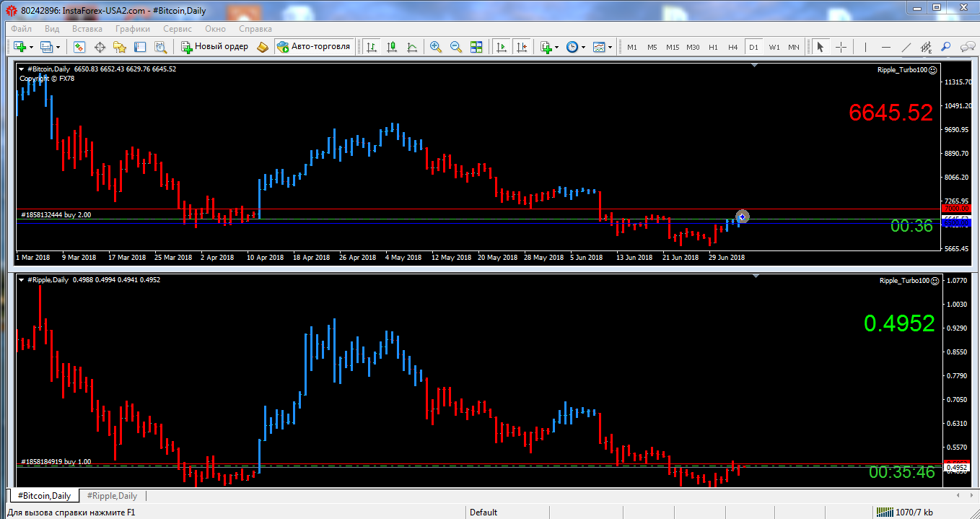This screenshot has width=980, height=519.
Task: Open the Вид menu
Action: pos(52,29)
